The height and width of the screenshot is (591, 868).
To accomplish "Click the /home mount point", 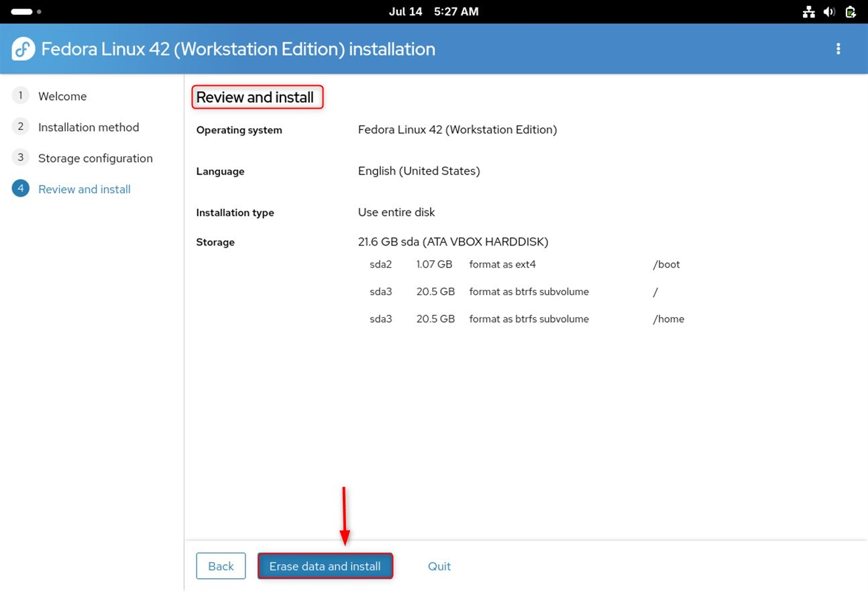I will click(x=669, y=319).
